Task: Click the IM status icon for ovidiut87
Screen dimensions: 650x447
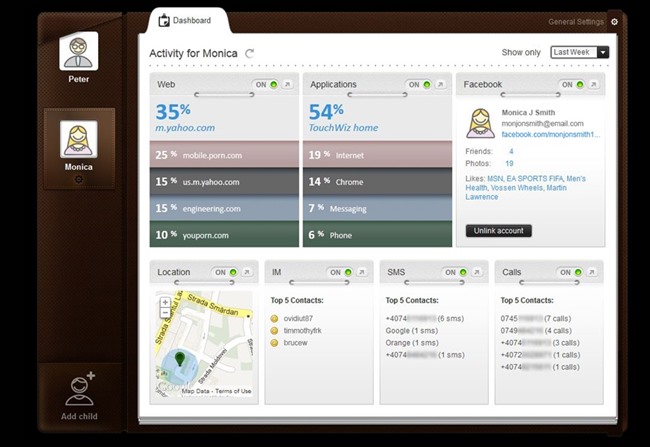Action: pyautogui.click(x=274, y=318)
